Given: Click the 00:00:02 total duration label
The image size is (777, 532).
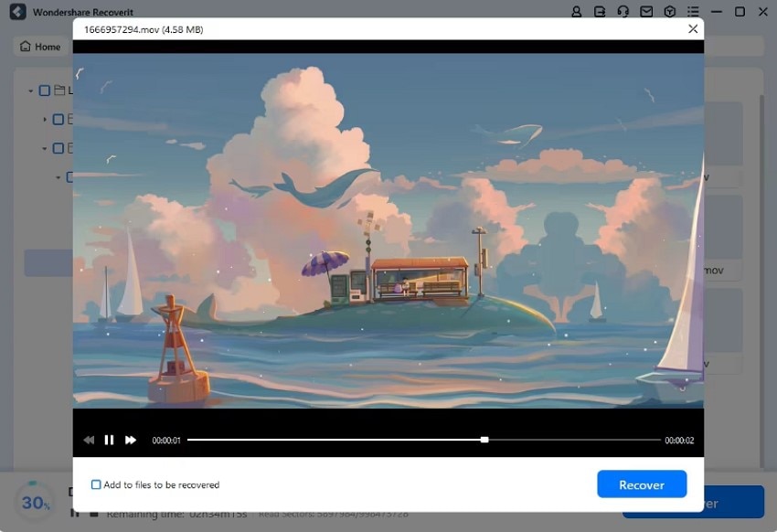Looking at the screenshot, I should [679, 441].
